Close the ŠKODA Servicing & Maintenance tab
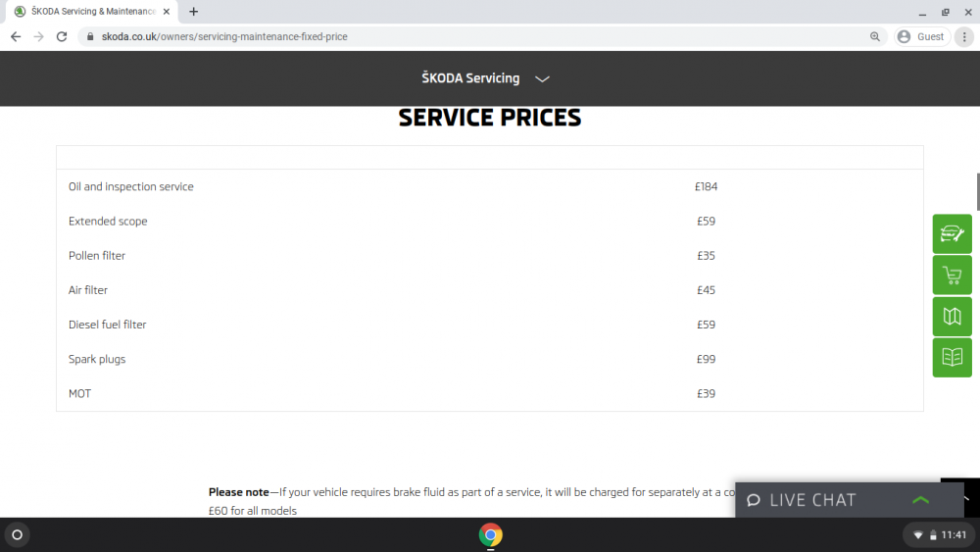 point(167,11)
